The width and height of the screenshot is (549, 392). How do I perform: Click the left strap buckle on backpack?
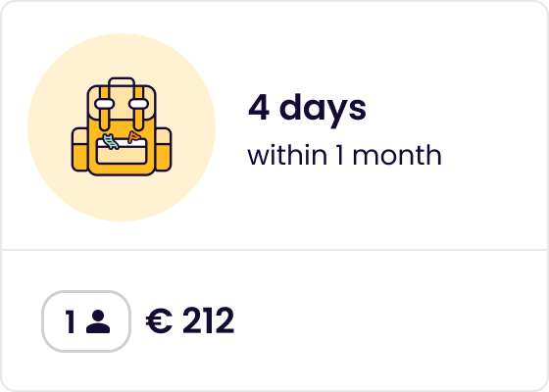(104, 104)
